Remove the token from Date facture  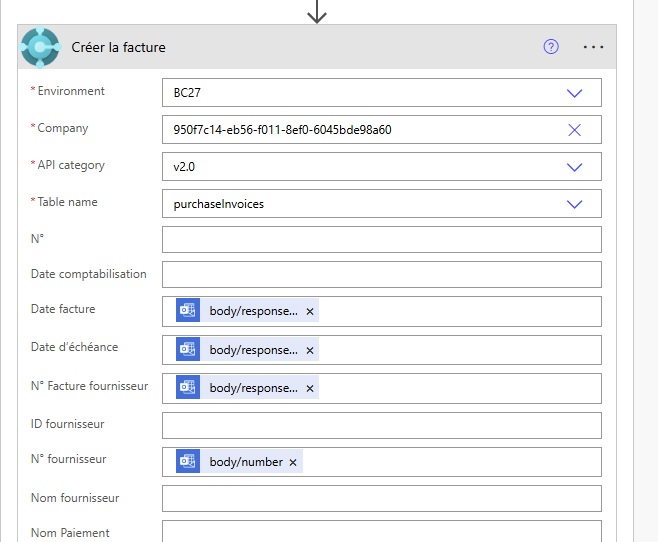[310, 312]
